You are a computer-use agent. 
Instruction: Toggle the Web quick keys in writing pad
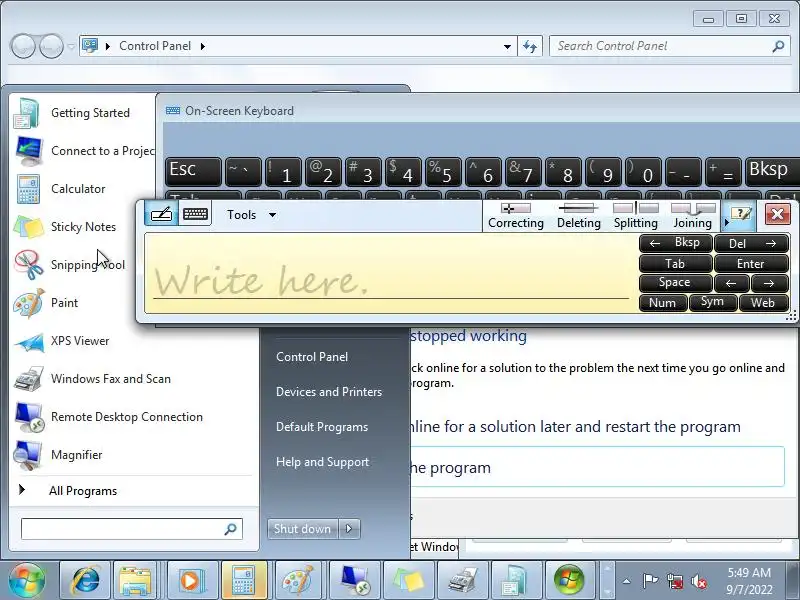(x=763, y=303)
